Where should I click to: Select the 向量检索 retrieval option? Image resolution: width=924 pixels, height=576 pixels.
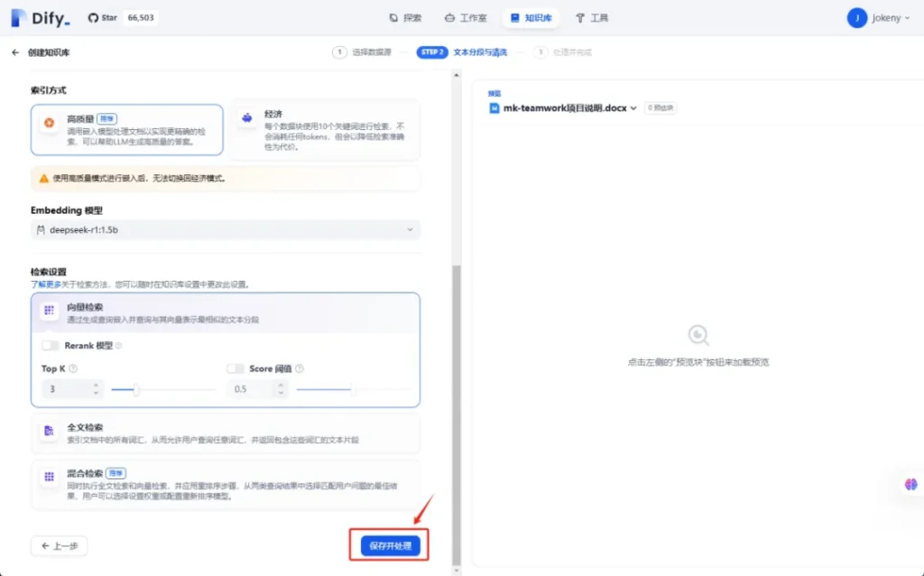226,312
